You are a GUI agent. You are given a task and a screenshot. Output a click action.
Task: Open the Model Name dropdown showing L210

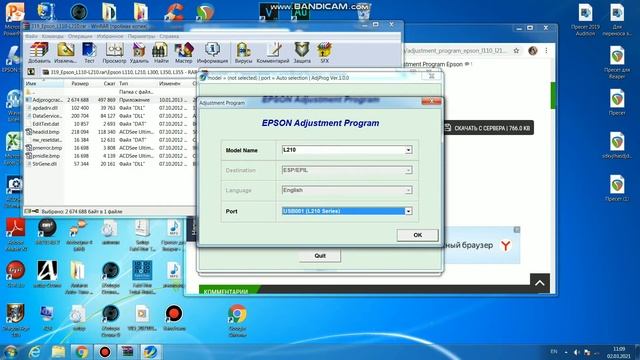pyautogui.click(x=347, y=150)
